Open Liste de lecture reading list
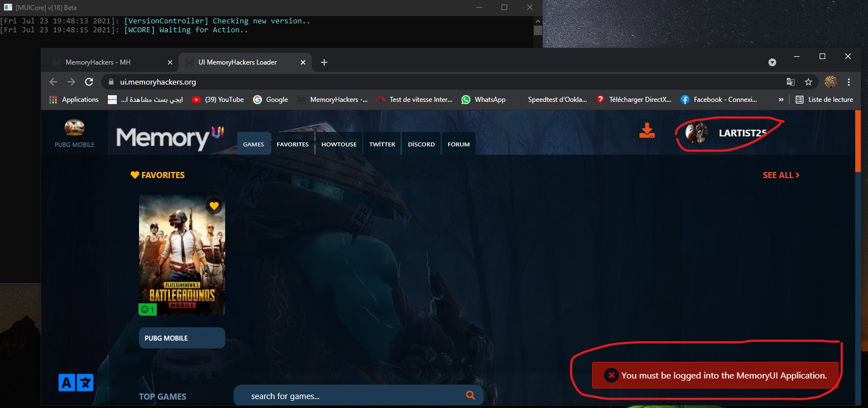868x408 pixels. tap(824, 100)
